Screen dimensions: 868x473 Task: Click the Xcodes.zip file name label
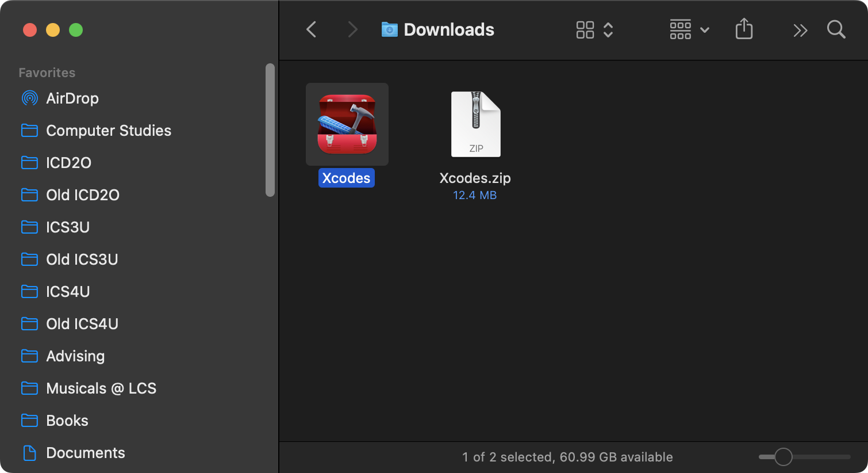tap(475, 178)
